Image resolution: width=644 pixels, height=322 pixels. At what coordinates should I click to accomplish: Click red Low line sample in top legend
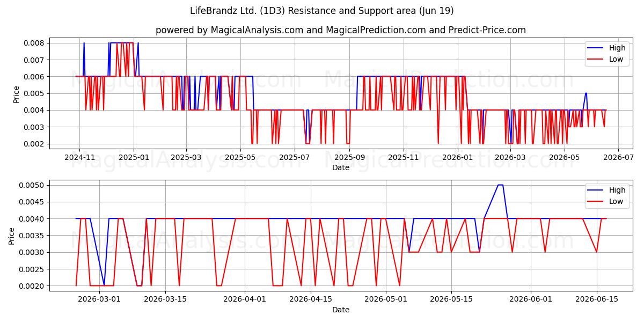pyautogui.click(x=596, y=60)
